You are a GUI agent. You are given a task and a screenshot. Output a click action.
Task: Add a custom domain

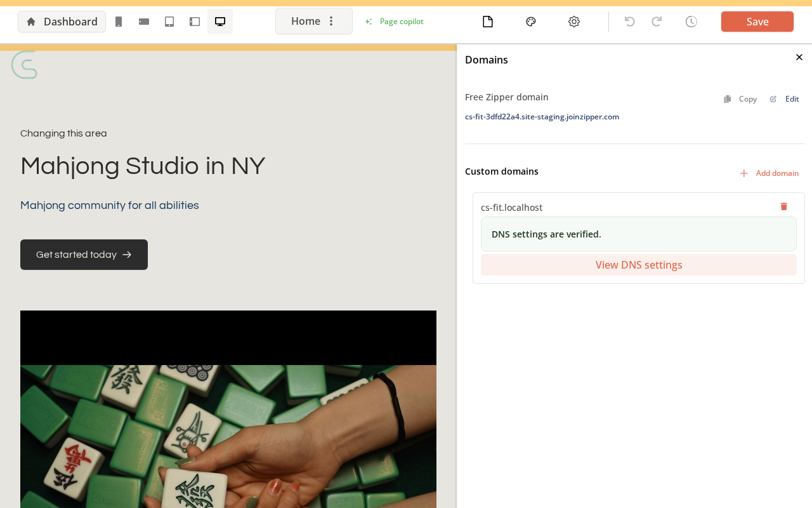769,173
